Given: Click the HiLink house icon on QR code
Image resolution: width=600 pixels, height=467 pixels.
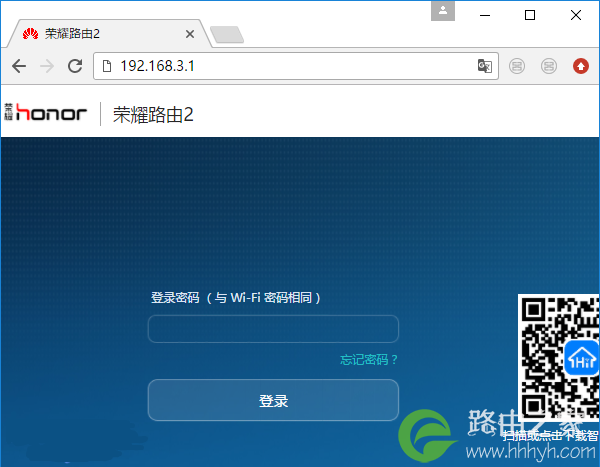Looking at the screenshot, I should tap(582, 358).
